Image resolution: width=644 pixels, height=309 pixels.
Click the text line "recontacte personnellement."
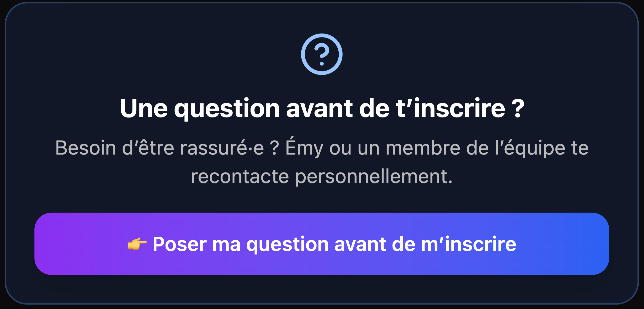[322, 176]
